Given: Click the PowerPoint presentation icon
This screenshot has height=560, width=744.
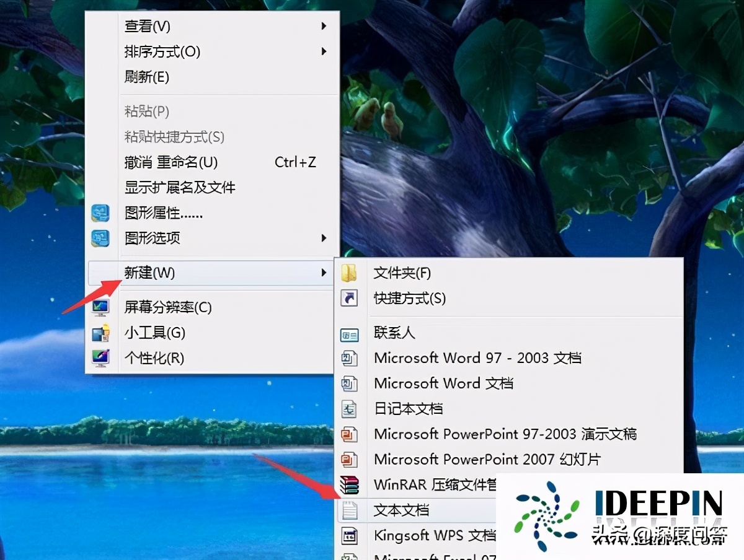Looking at the screenshot, I should pos(350,434).
